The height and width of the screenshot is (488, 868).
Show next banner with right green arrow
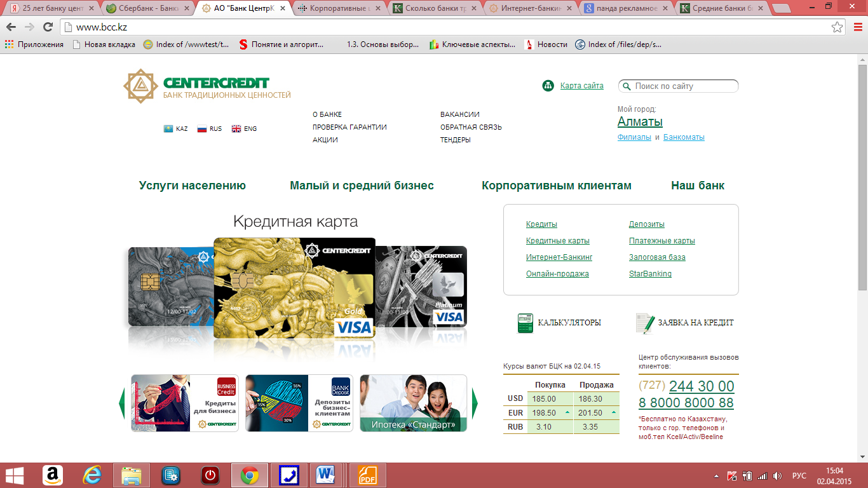[x=475, y=403]
